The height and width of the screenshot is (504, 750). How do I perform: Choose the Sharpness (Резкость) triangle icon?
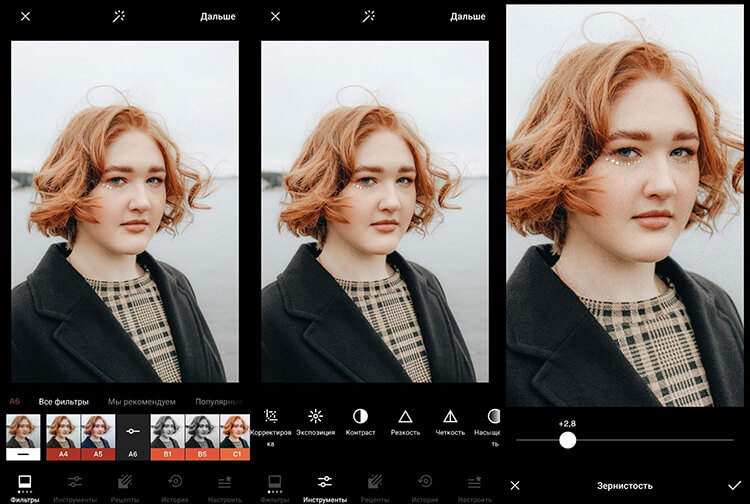[x=405, y=416]
